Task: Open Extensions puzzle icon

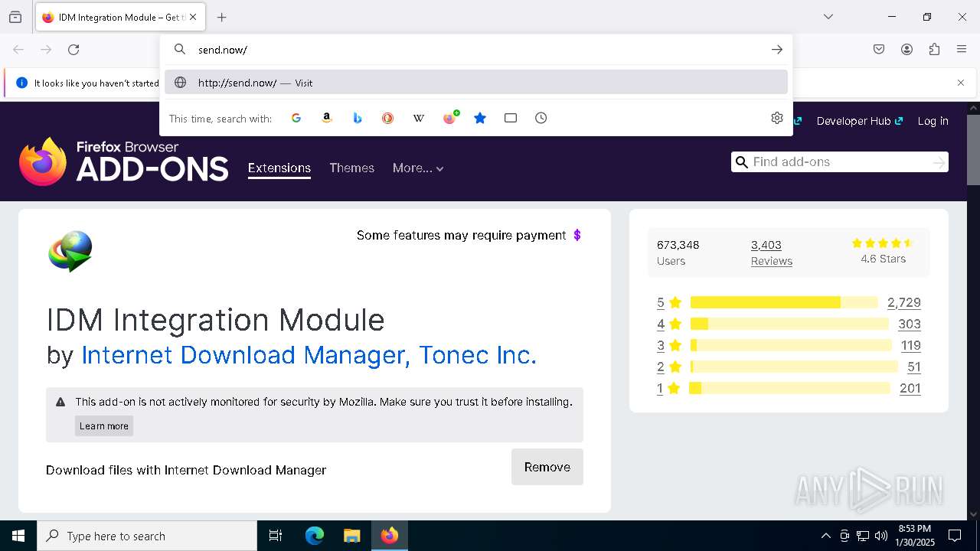Action: [934, 50]
